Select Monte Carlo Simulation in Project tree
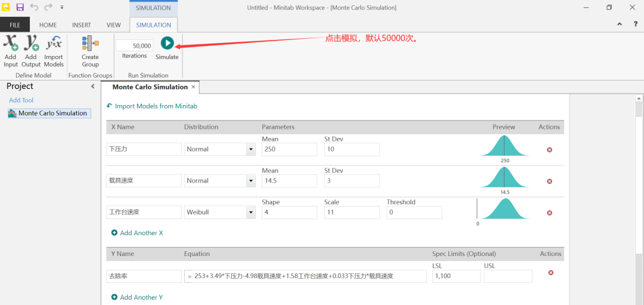Screen dimensions: 644x305 49,113
